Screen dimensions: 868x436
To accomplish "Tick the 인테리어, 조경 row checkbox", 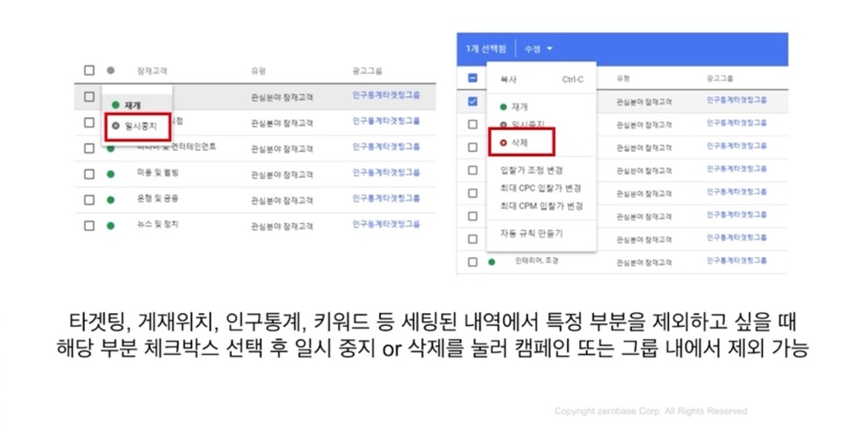I will (x=473, y=262).
